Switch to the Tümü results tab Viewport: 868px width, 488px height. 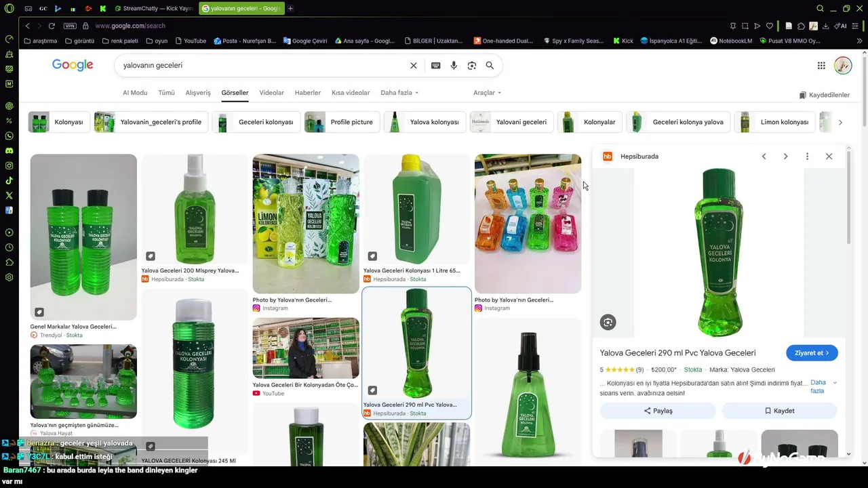[x=166, y=93]
